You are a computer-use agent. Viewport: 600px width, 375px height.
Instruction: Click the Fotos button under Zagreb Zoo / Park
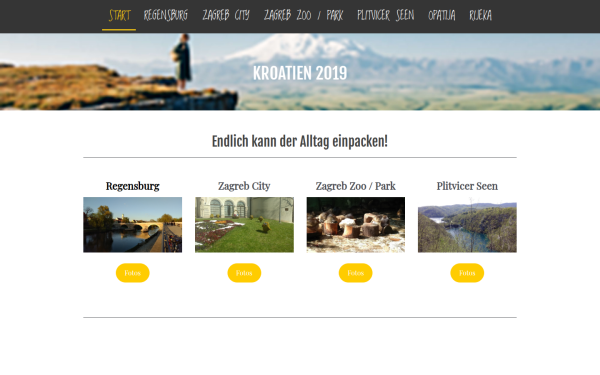[355, 273]
